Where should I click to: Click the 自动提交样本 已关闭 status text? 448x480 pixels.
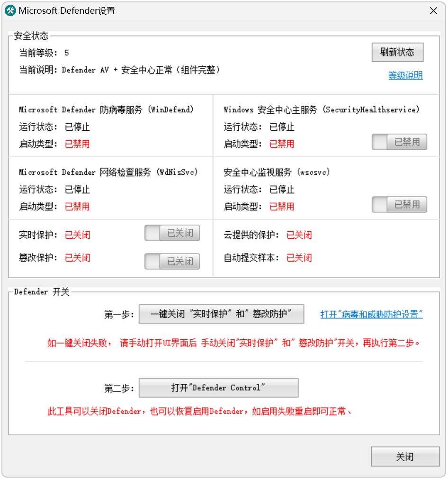click(299, 258)
